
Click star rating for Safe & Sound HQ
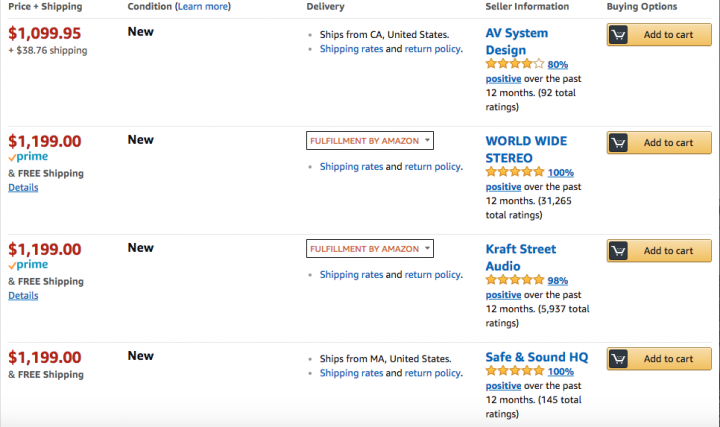click(x=515, y=371)
